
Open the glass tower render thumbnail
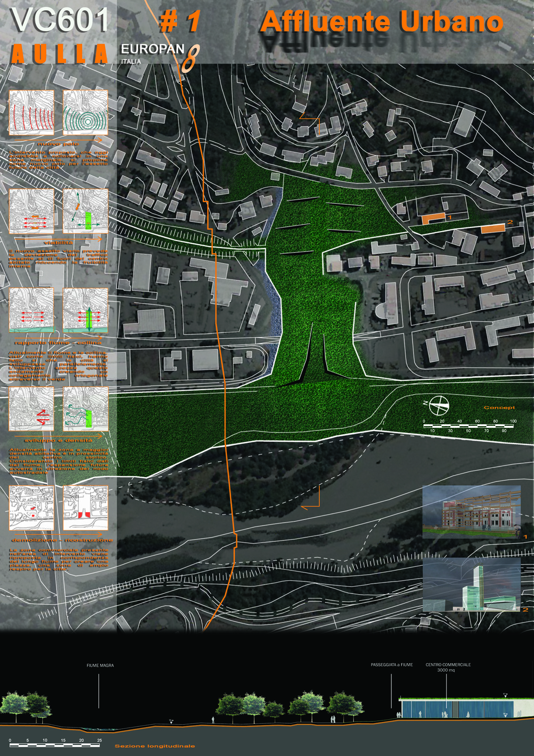(471, 584)
